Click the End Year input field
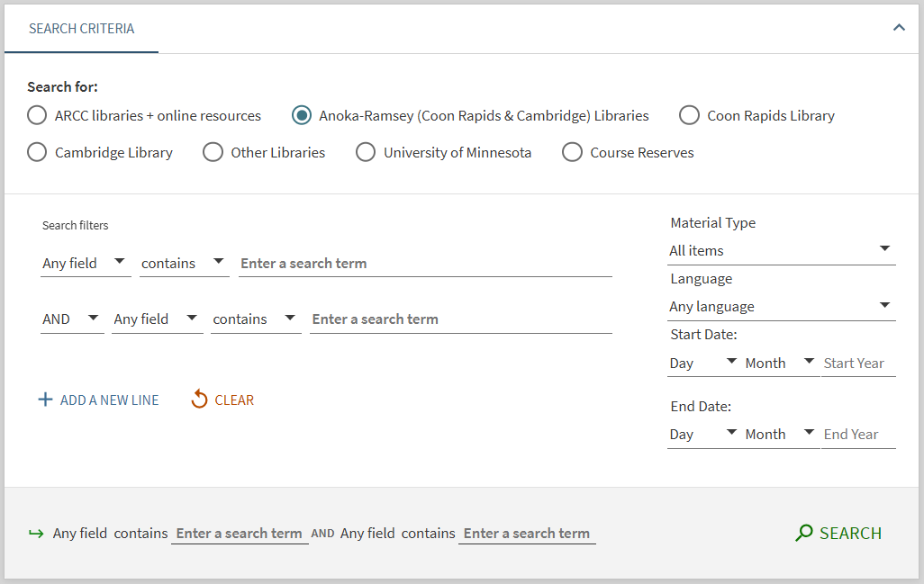Screen dimensions: 924x584 857,434
